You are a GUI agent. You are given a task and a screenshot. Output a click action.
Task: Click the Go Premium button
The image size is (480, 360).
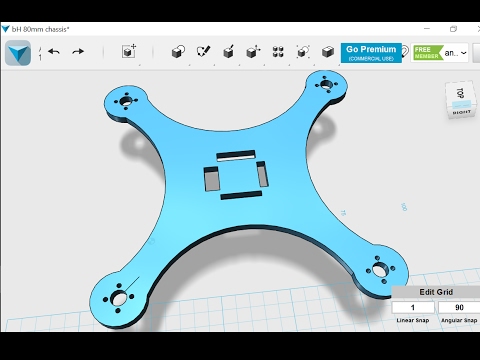click(x=371, y=53)
